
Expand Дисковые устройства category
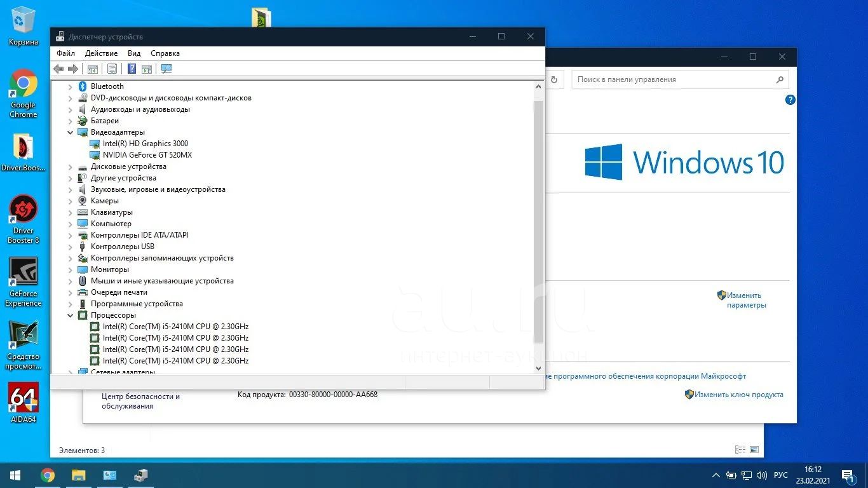point(71,166)
